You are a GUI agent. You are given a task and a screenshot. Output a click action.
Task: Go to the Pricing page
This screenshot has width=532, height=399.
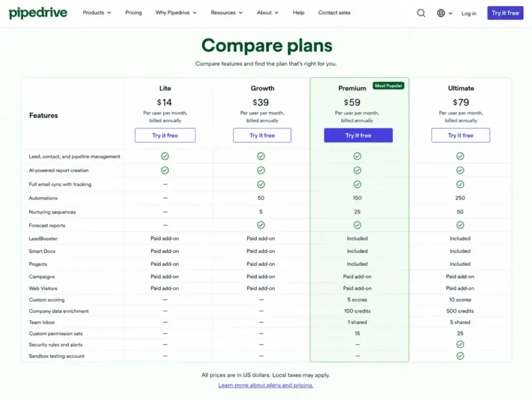[134, 12]
